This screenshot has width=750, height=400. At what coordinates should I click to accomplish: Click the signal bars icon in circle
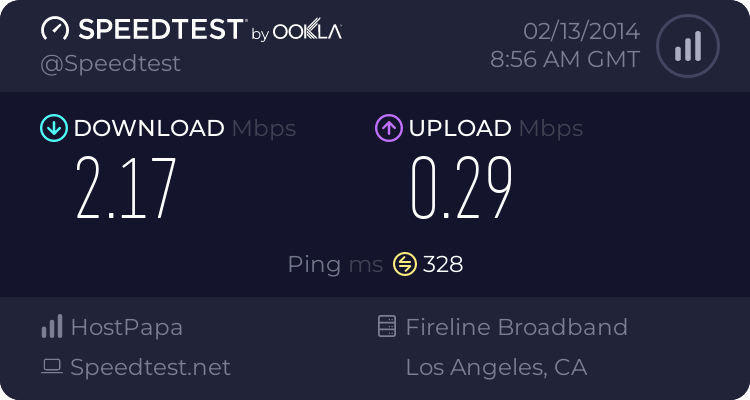[687, 46]
